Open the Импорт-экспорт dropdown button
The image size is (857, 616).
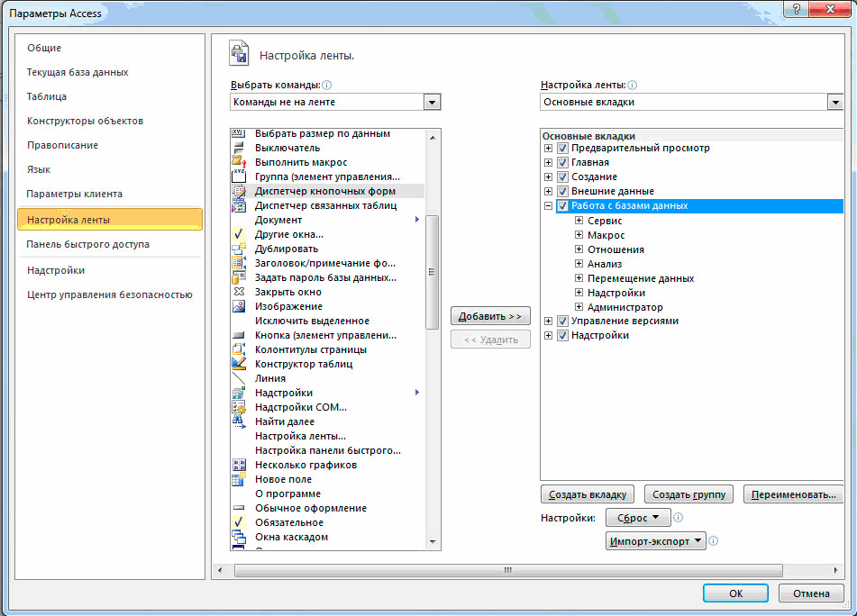coord(655,541)
